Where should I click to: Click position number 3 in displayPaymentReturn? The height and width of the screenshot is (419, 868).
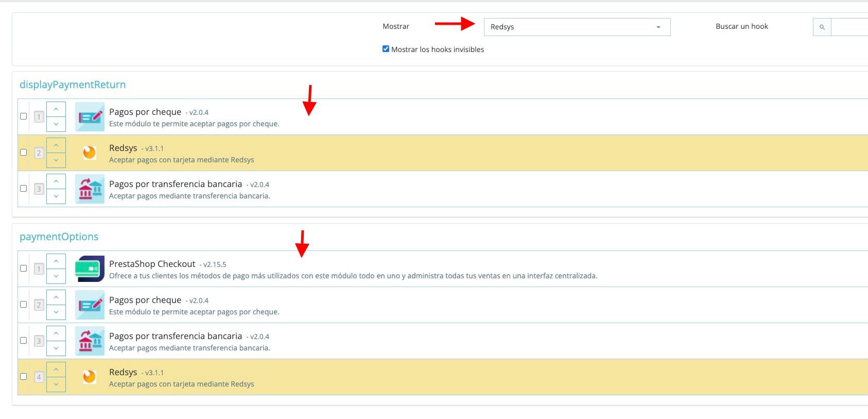39,189
